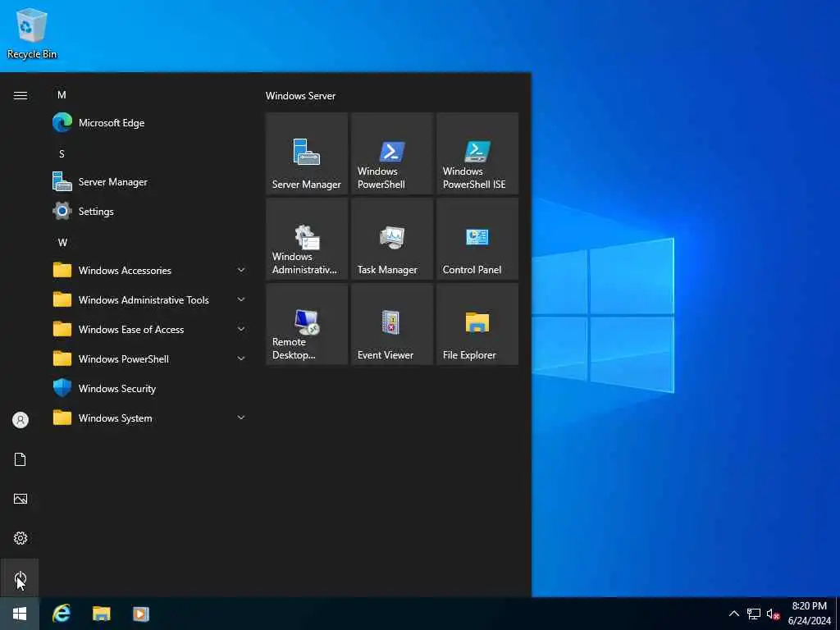
Task: Open Windows Security from the app list
Action: pyautogui.click(x=150, y=388)
